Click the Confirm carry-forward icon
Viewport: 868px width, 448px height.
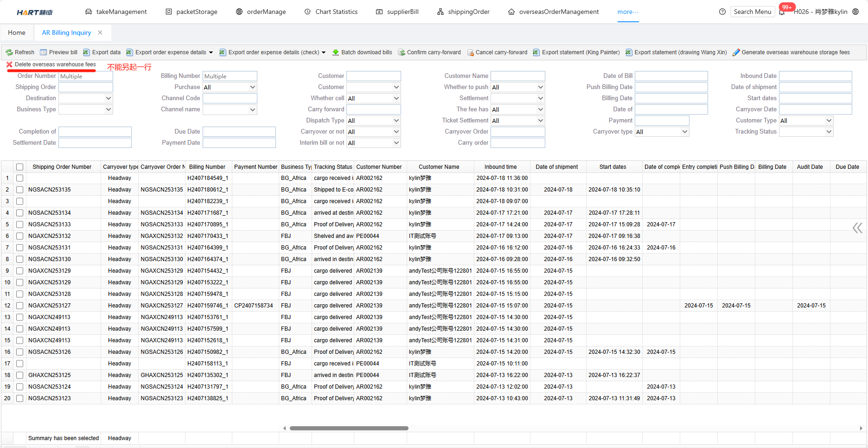click(x=402, y=52)
